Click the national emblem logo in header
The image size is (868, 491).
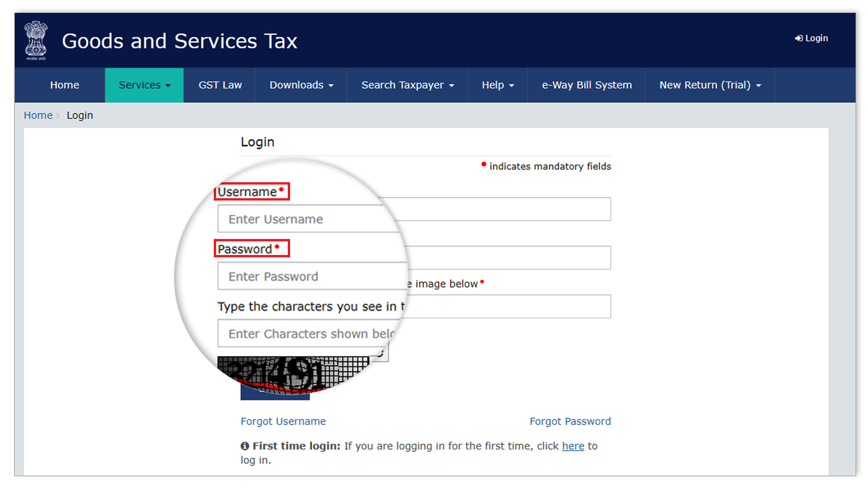(x=36, y=40)
